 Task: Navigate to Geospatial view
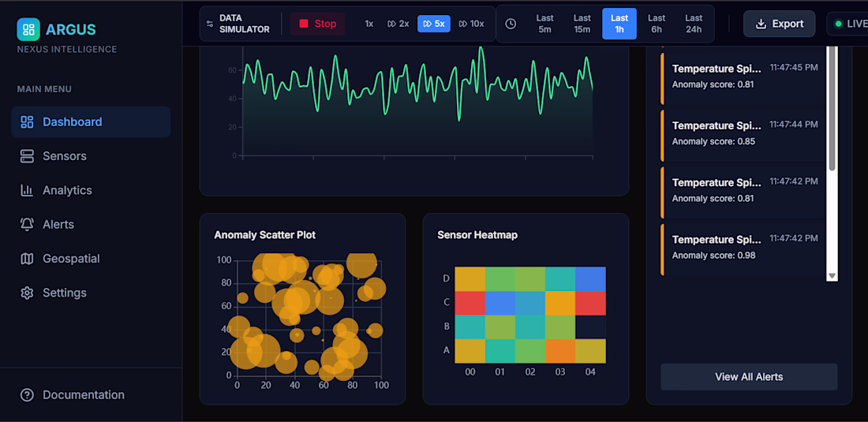tap(91, 258)
